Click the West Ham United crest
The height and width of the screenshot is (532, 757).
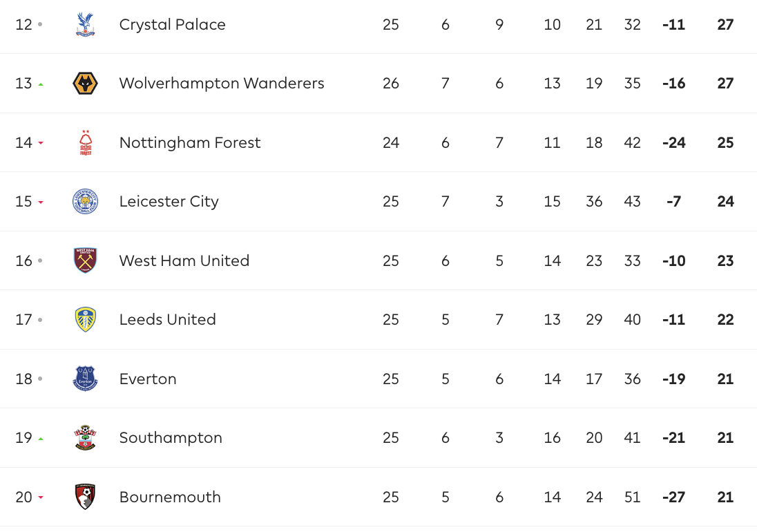85,260
